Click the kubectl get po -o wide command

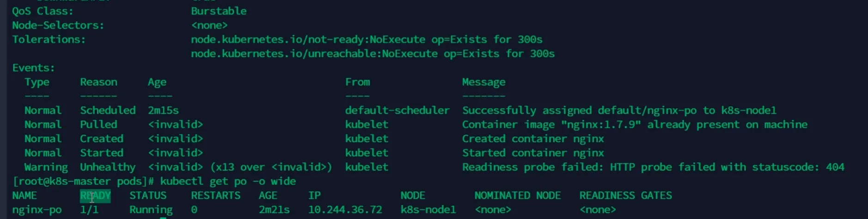pos(228,181)
